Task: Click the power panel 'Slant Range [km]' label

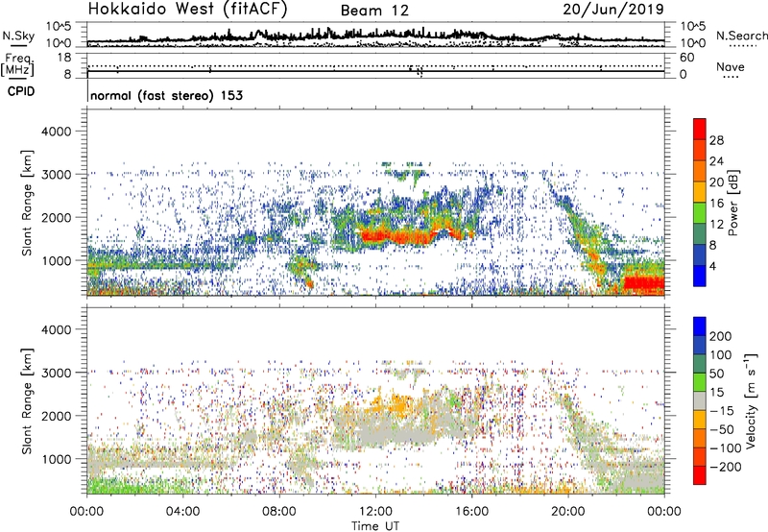Action: coord(27,203)
